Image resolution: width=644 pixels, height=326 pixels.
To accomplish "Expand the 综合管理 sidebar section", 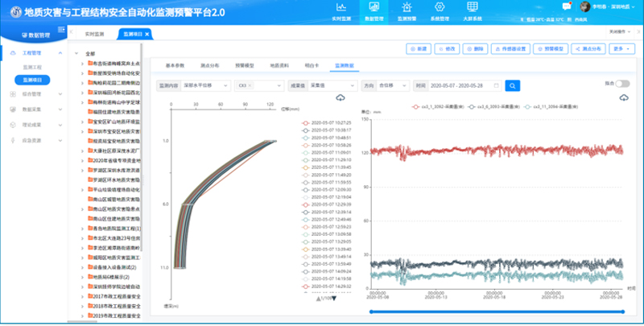I will (31, 94).
